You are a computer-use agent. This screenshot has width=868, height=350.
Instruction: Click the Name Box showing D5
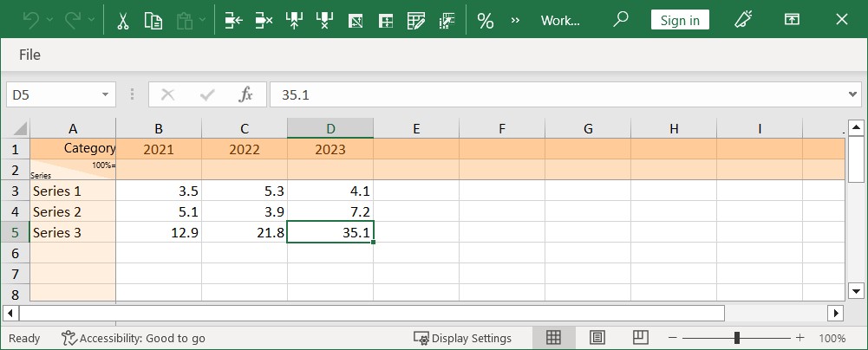point(61,95)
